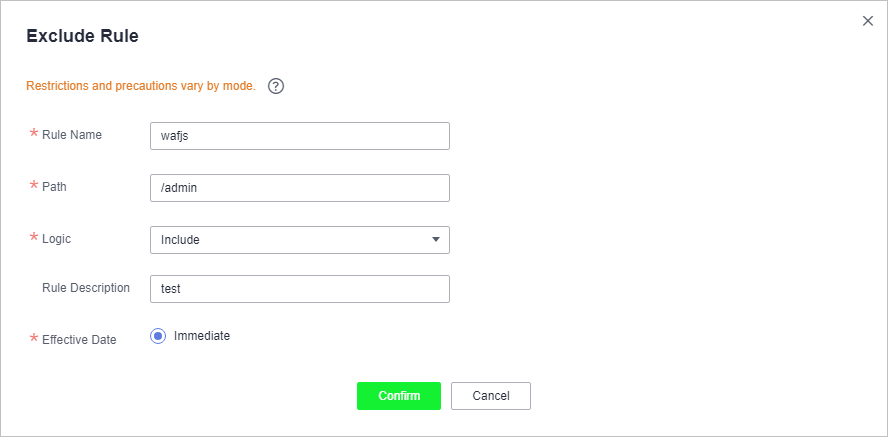Screen dimensions: 888x437
Task: Click into the Path field with /admin
Action: (300, 188)
